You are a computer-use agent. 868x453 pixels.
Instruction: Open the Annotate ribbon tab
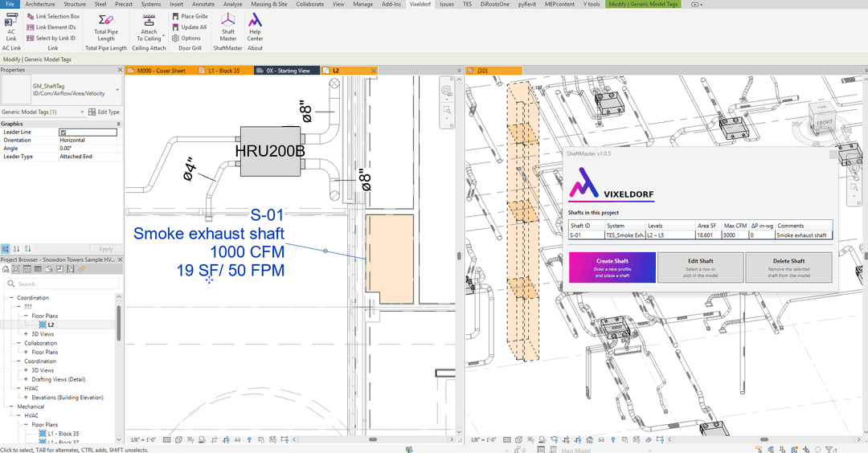pos(203,4)
